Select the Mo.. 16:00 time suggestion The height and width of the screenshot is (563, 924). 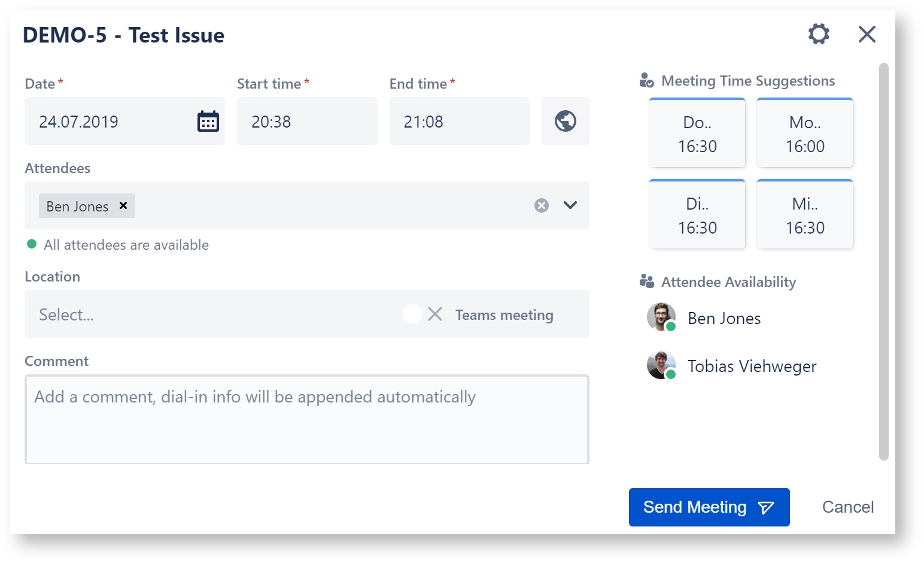[x=804, y=134]
